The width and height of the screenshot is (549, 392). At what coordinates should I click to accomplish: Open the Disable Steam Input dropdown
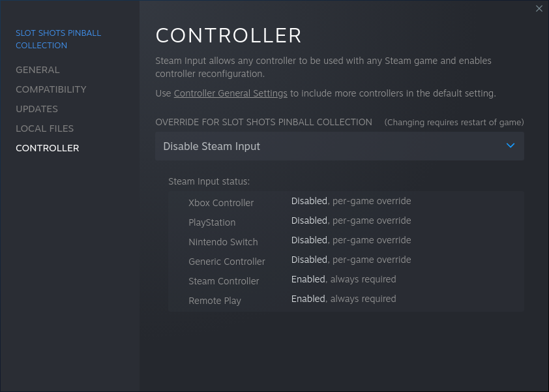click(339, 146)
